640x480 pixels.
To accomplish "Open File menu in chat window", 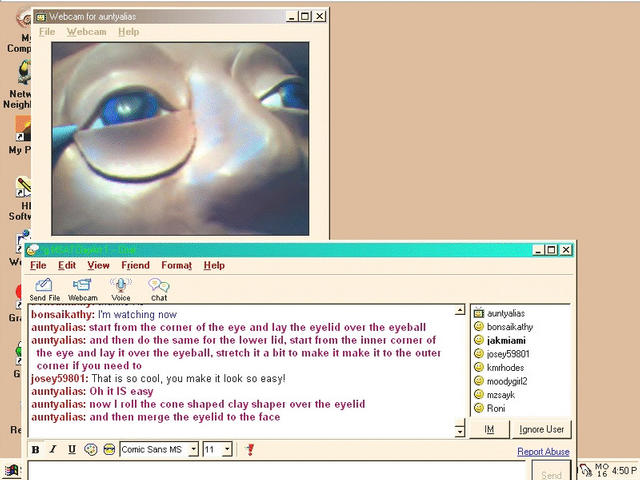I will pos(38,265).
